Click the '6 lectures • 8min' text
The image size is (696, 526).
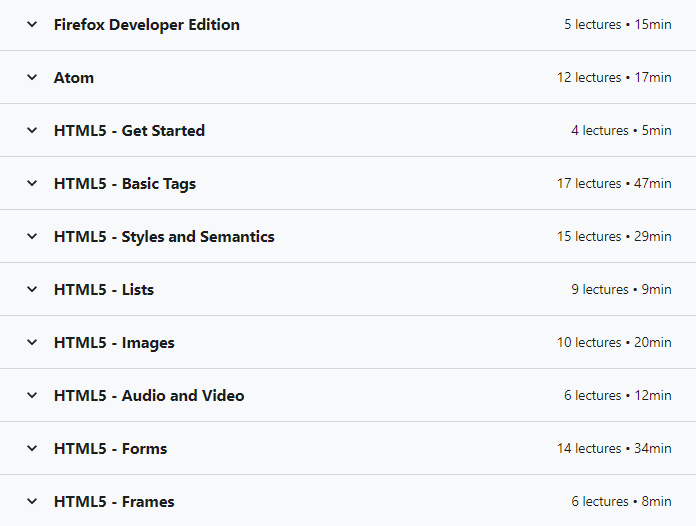[x=621, y=501]
